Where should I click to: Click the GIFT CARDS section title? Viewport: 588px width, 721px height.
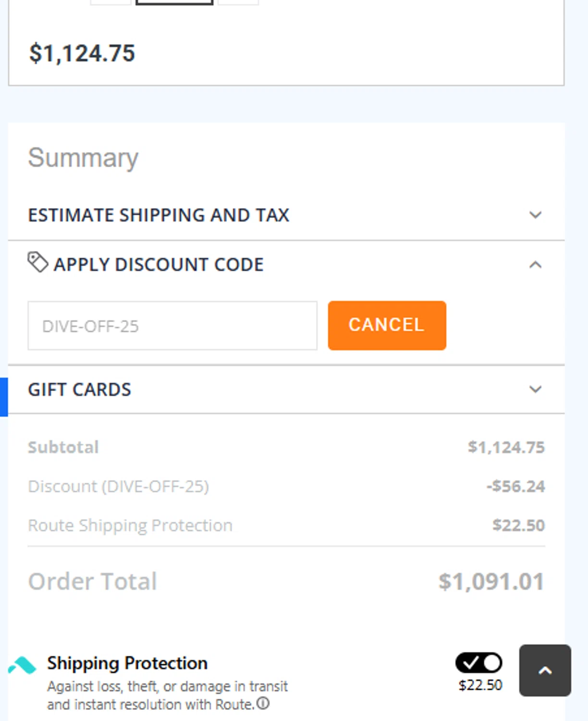(x=79, y=389)
